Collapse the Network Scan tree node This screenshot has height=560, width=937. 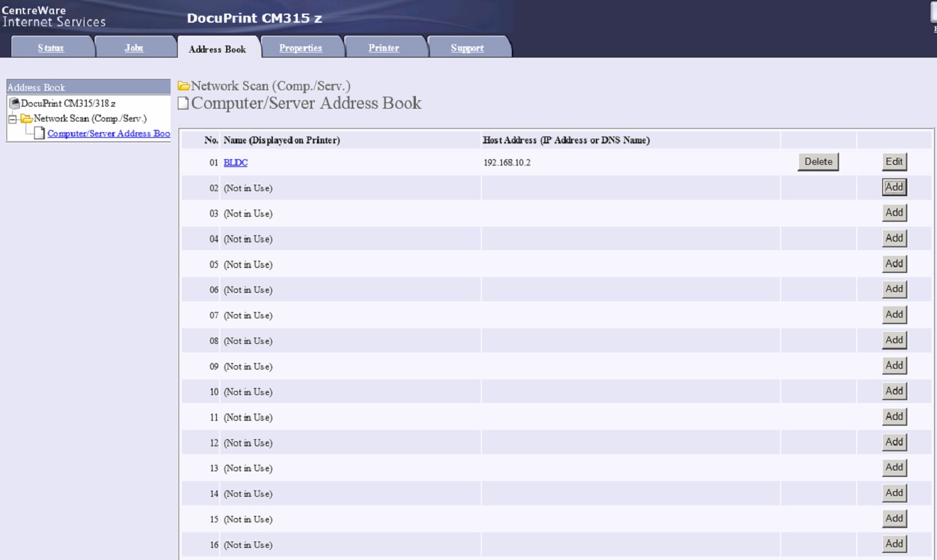tap(12, 118)
